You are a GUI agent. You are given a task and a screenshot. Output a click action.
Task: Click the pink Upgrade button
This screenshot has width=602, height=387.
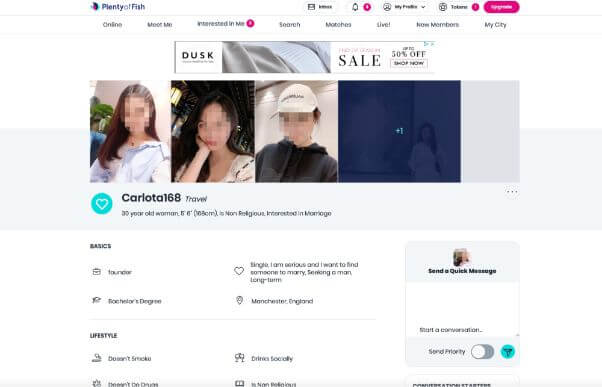[x=501, y=7]
